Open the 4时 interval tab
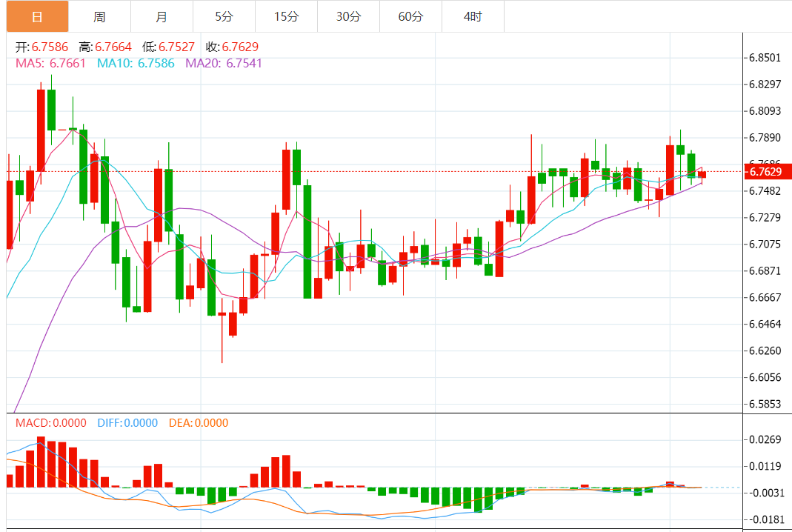The width and height of the screenshot is (792, 532). tap(473, 17)
